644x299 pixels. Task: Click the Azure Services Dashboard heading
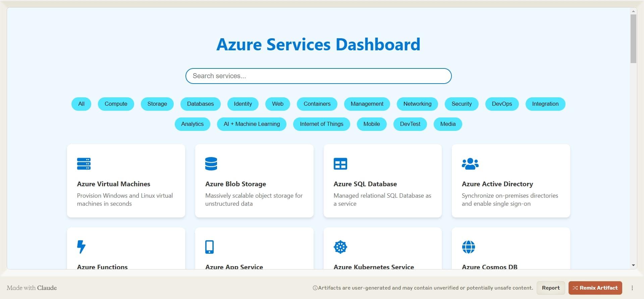pos(318,44)
